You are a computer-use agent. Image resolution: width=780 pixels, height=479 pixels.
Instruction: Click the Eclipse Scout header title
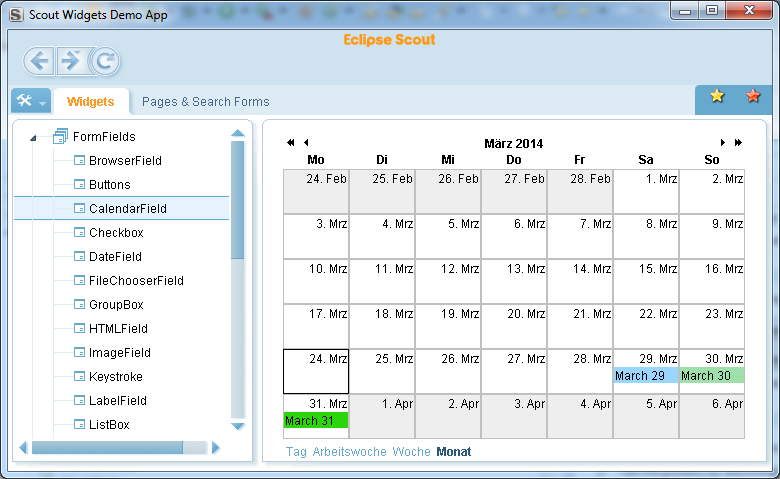click(389, 40)
